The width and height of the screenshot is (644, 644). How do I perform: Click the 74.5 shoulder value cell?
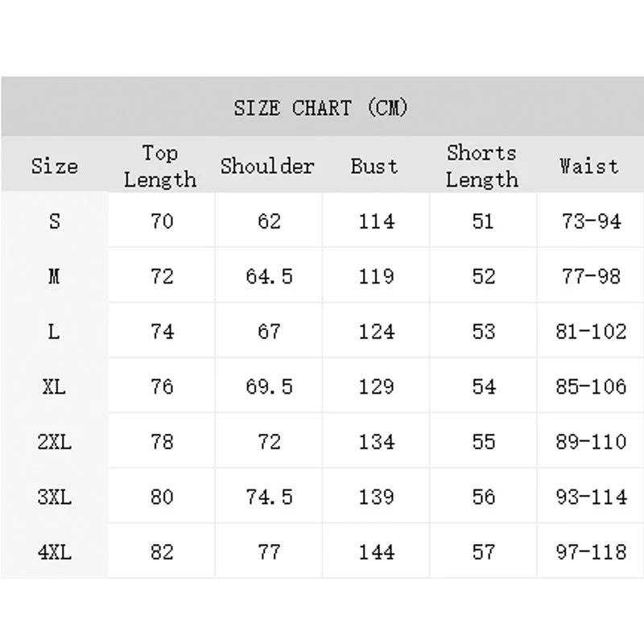269,497
